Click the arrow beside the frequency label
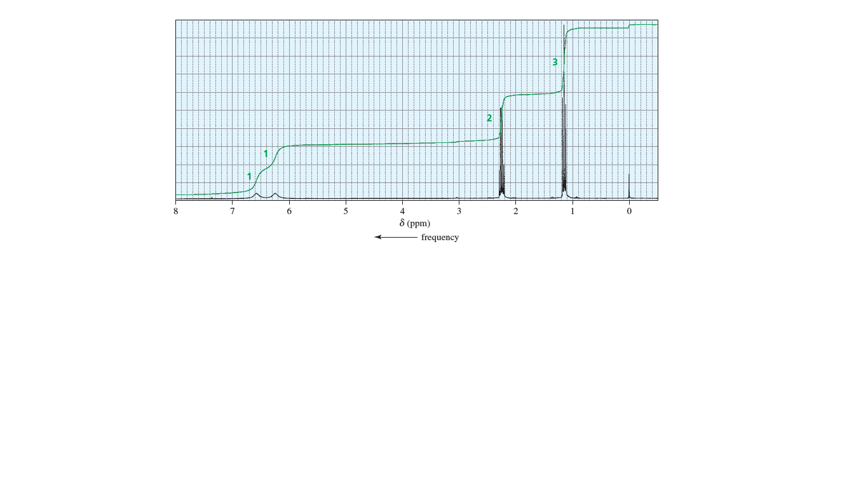Image resolution: width=868 pixels, height=488 pixels. click(396, 237)
